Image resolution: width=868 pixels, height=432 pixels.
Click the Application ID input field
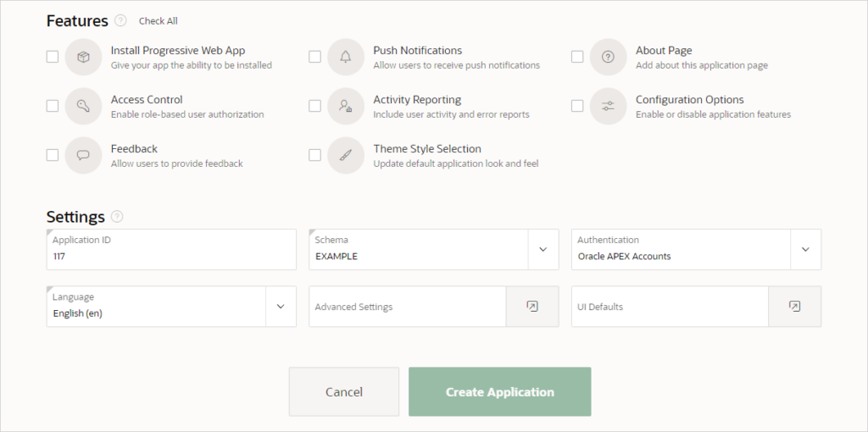click(171, 250)
